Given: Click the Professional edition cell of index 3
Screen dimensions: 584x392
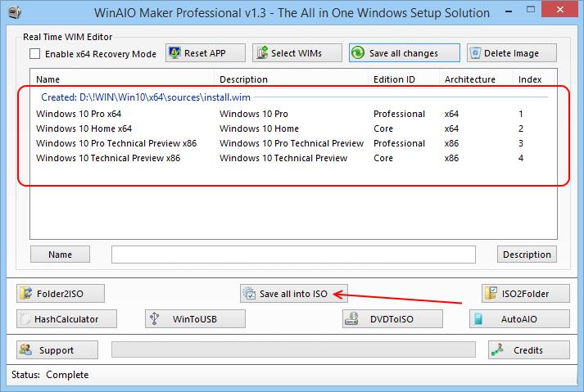Looking at the screenshot, I should [x=399, y=143].
